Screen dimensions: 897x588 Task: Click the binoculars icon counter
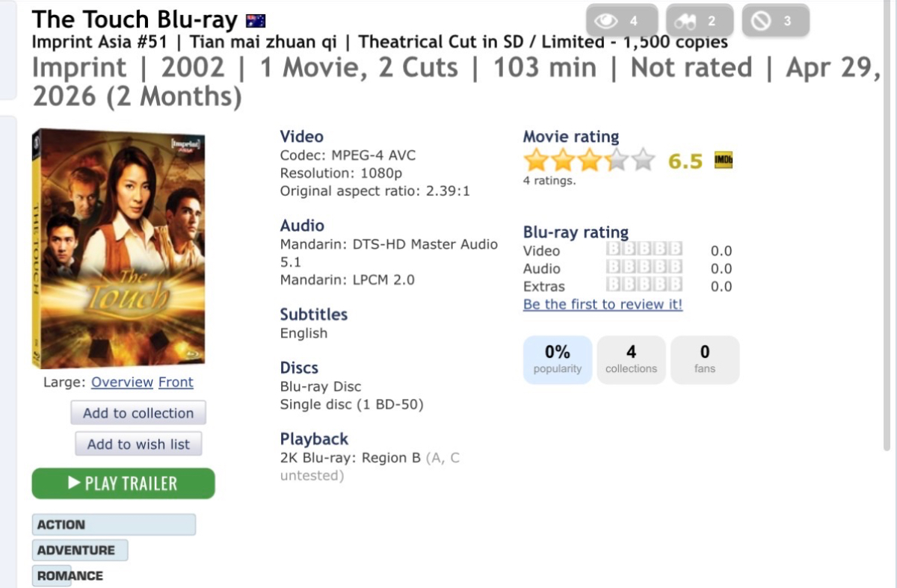click(699, 21)
